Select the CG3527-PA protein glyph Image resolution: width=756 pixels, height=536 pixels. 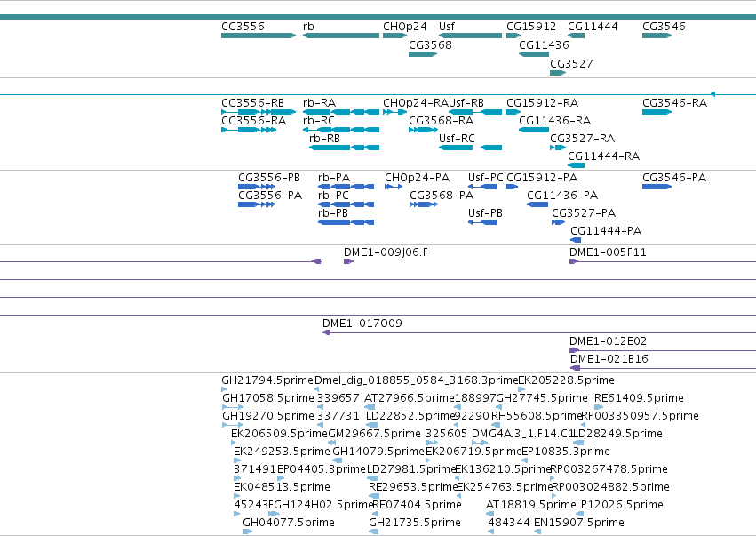558,222
